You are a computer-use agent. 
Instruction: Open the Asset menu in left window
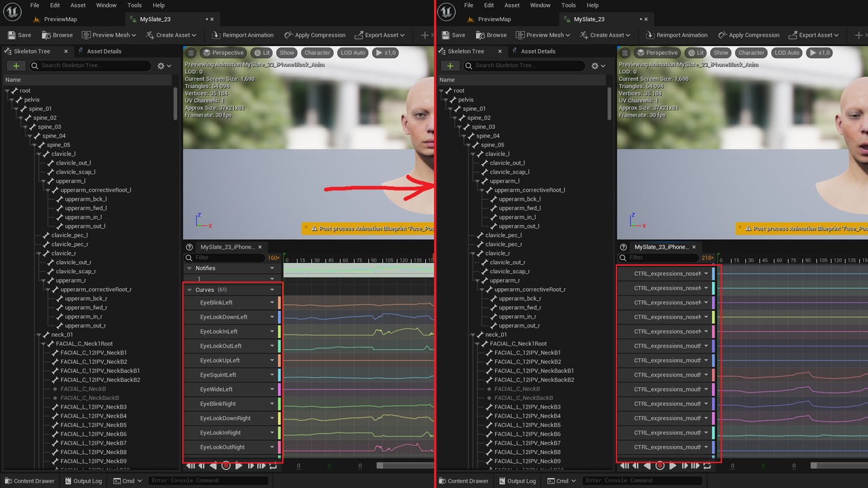78,5
